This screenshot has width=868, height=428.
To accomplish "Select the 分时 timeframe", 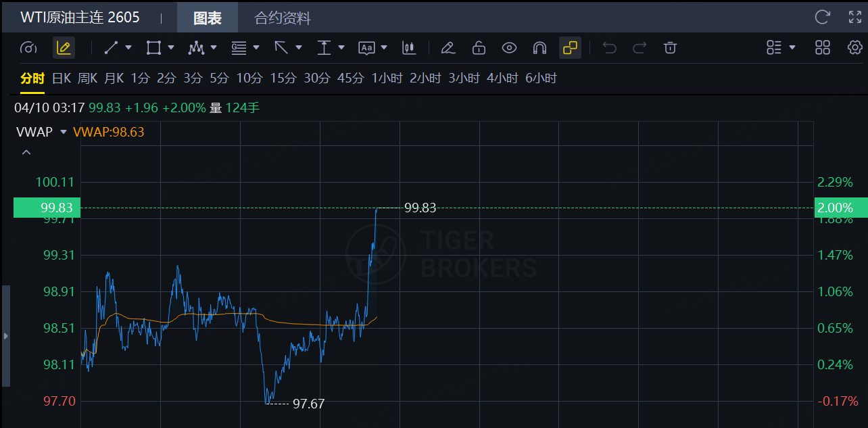I will point(32,78).
